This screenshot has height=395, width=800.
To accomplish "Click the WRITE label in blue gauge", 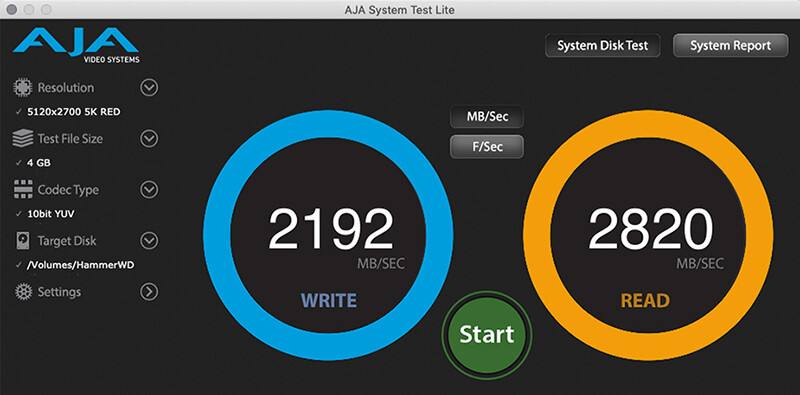I will (x=329, y=301).
